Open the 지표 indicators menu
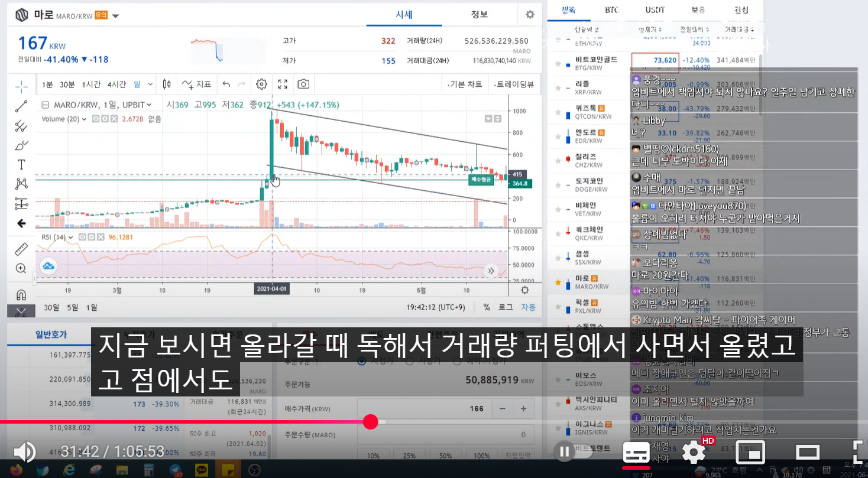This screenshot has width=868, height=478. [x=196, y=84]
